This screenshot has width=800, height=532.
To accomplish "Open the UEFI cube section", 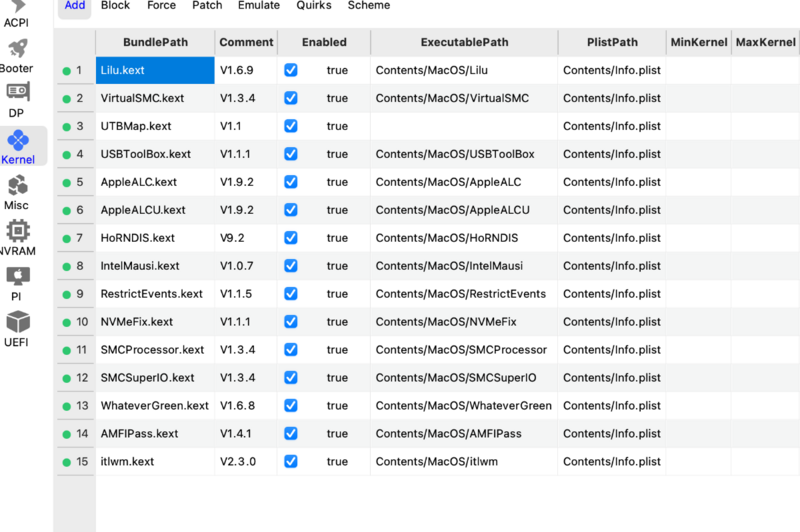I will pos(17,329).
